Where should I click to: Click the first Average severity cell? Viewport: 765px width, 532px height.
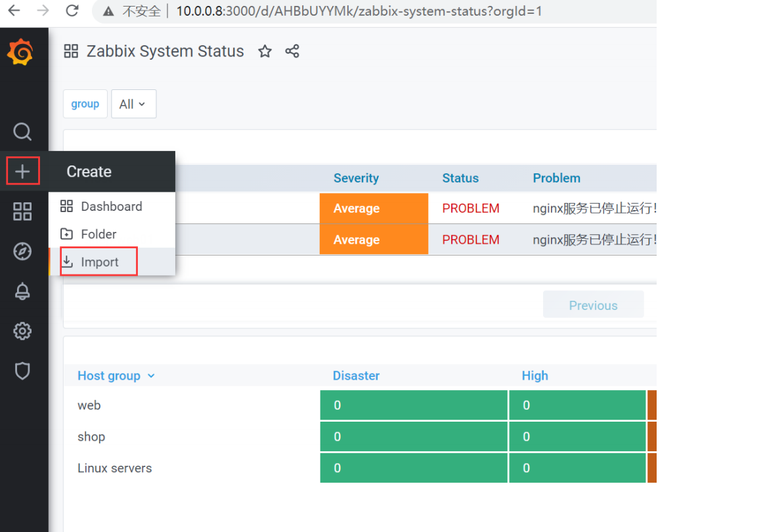point(374,208)
